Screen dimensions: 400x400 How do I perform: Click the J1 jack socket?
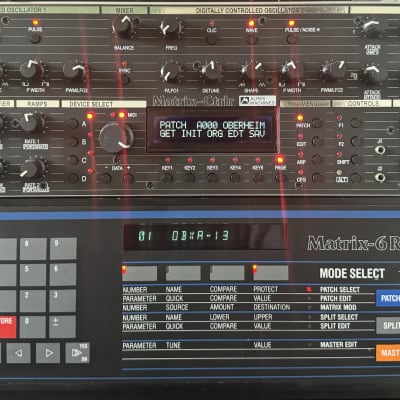pyautogui.click(x=380, y=150)
